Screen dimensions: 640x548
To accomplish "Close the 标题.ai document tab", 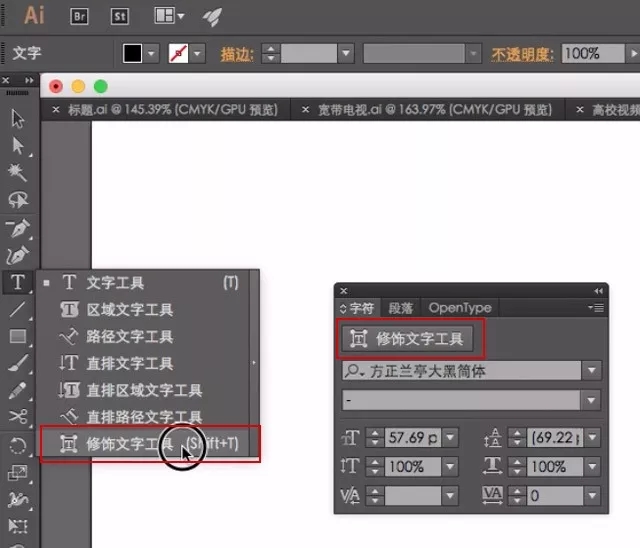I will (56, 109).
